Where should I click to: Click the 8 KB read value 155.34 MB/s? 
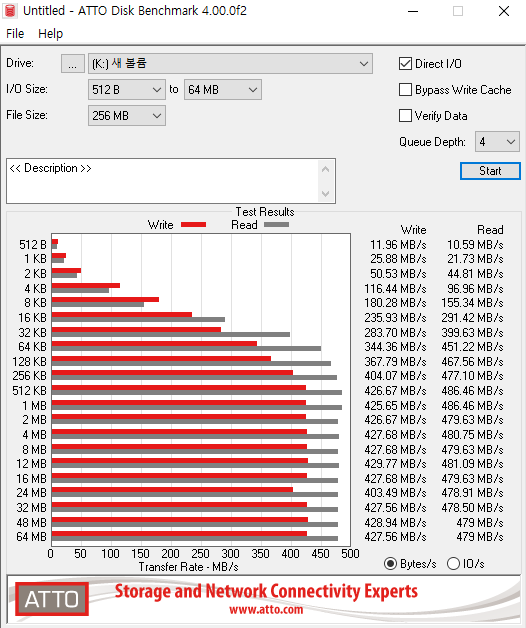coord(472,303)
